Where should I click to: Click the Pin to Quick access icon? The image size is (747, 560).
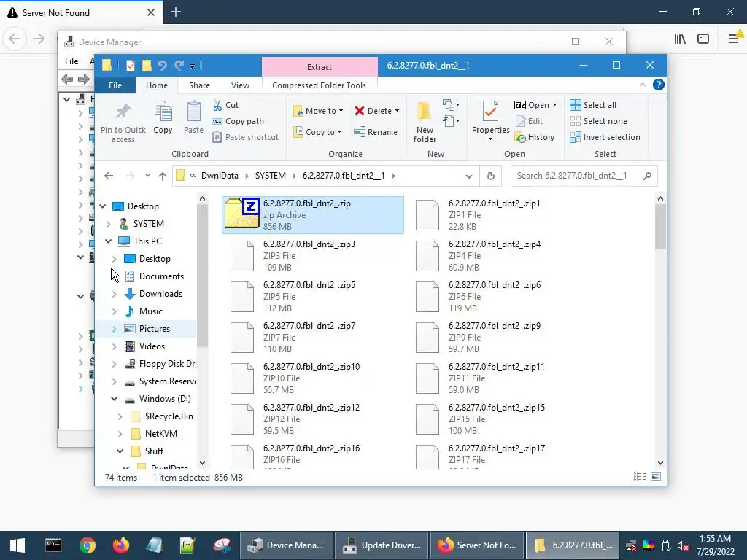pos(123,122)
